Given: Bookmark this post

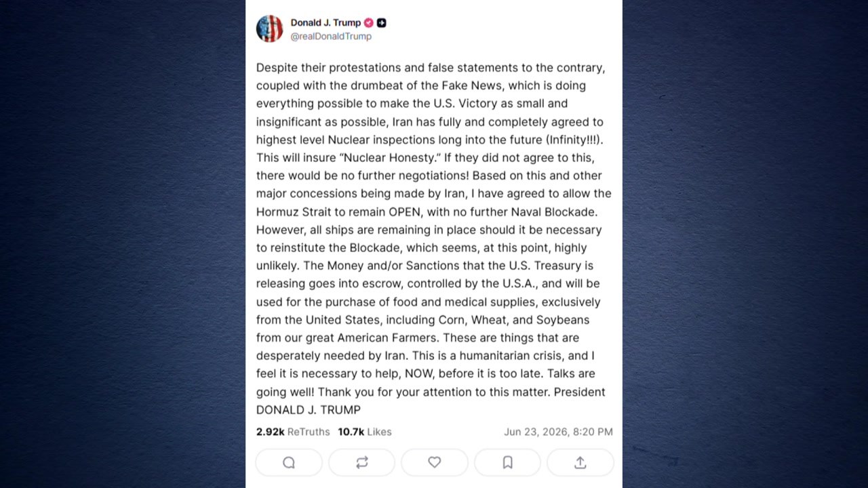Looking at the screenshot, I should click(507, 462).
